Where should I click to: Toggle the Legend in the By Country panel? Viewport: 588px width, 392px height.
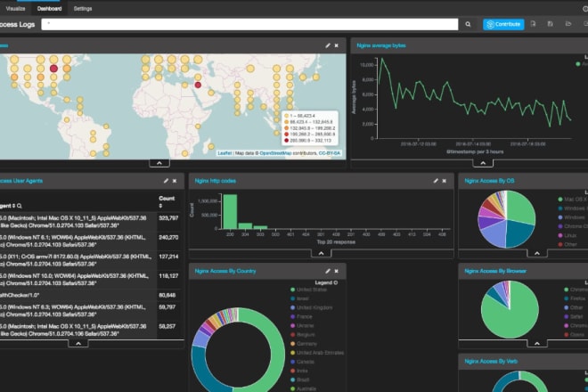(326, 282)
